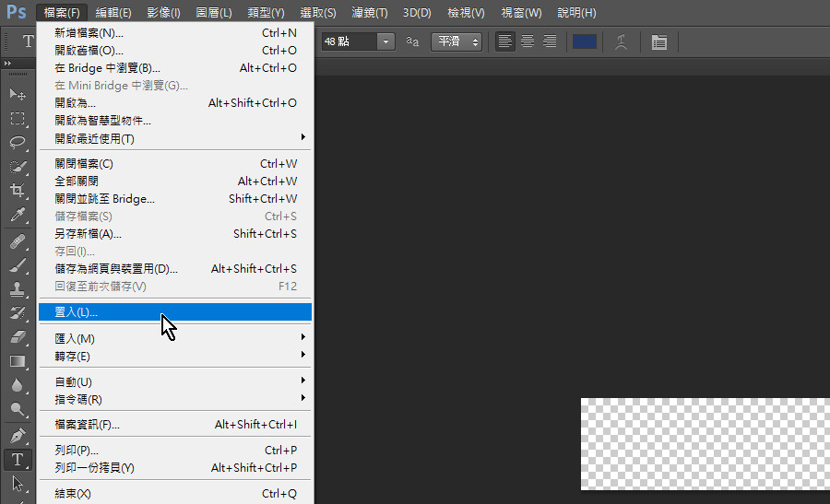Choose 開啟為智慧型物件... menu item
Viewport: 830px width, 504px height.
pos(175,121)
